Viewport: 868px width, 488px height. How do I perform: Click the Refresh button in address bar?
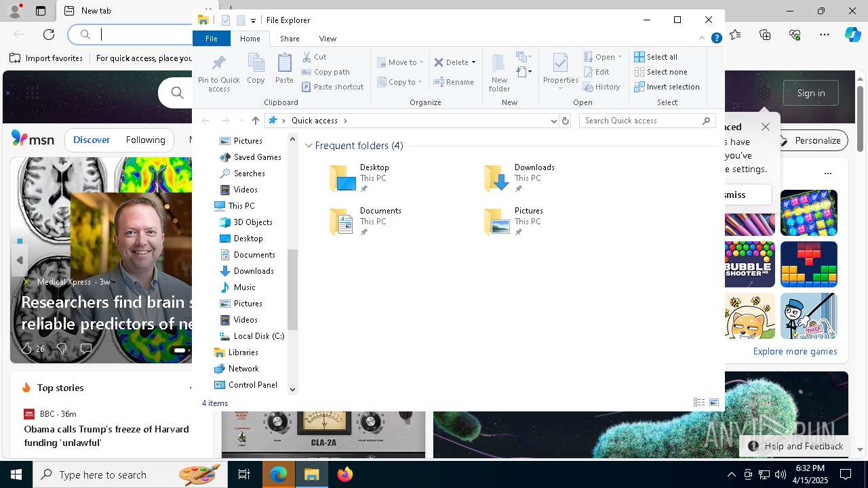tap(565, 121)
